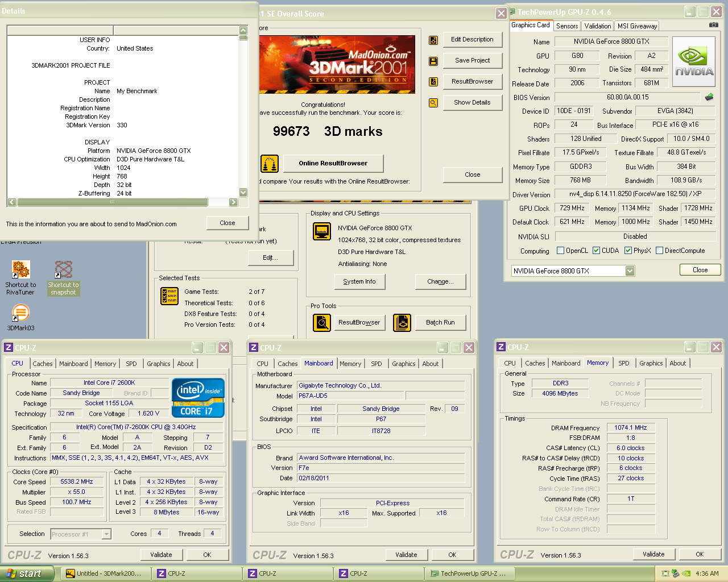Screen dimensions: 728x582
Task: Click the second system tray icon
Action: point(676,573)
